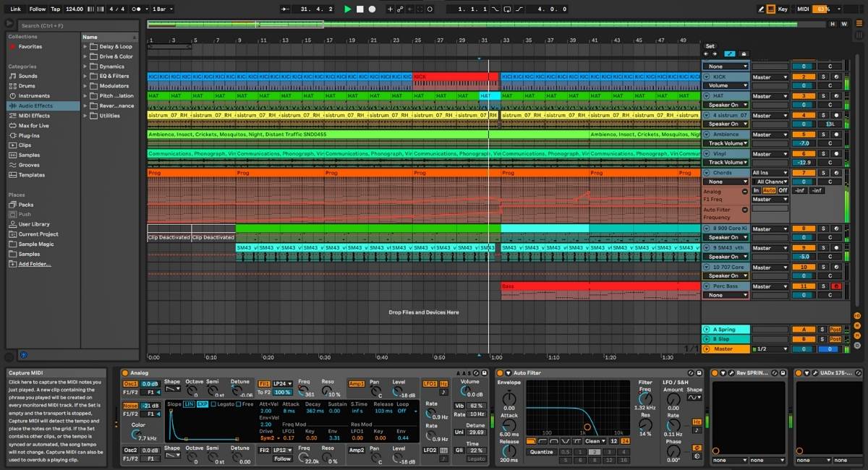Click the Add Folder link
This screenshot has width=868, height=470.
click(x=35, y=264)
